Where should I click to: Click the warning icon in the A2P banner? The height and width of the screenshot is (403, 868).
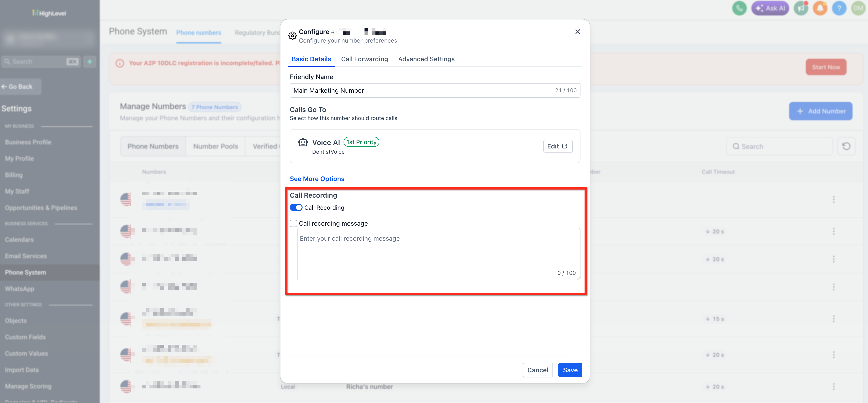point(120,63)
